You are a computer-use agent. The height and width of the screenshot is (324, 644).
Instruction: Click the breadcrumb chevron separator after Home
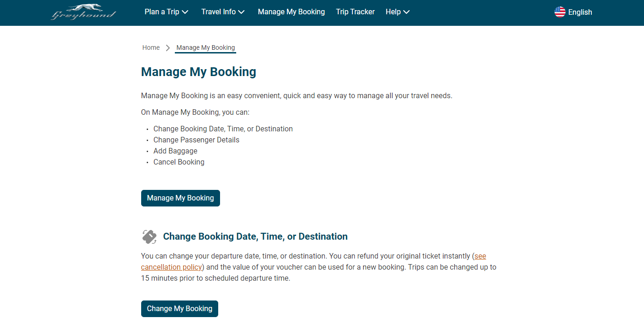tap(168, 47)
